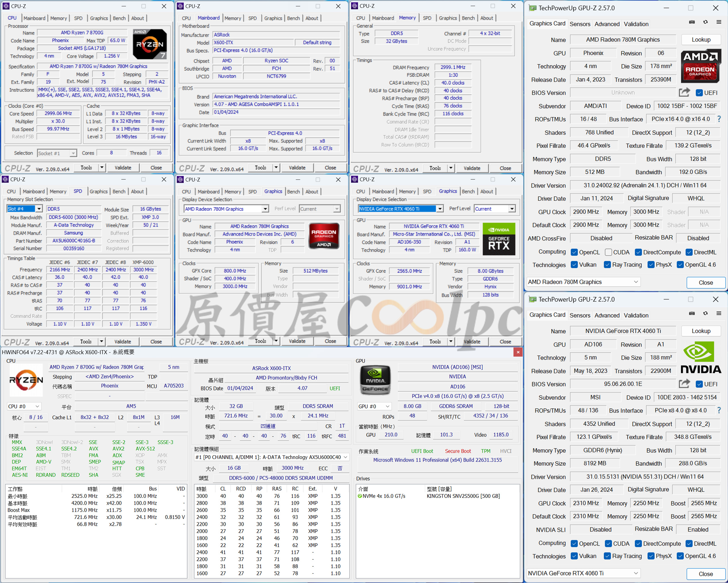Click Ryzen logo in HWiNFO64 CPU panel
The height and width of the screenshot is (583, 728).
[x=26, y=380]
